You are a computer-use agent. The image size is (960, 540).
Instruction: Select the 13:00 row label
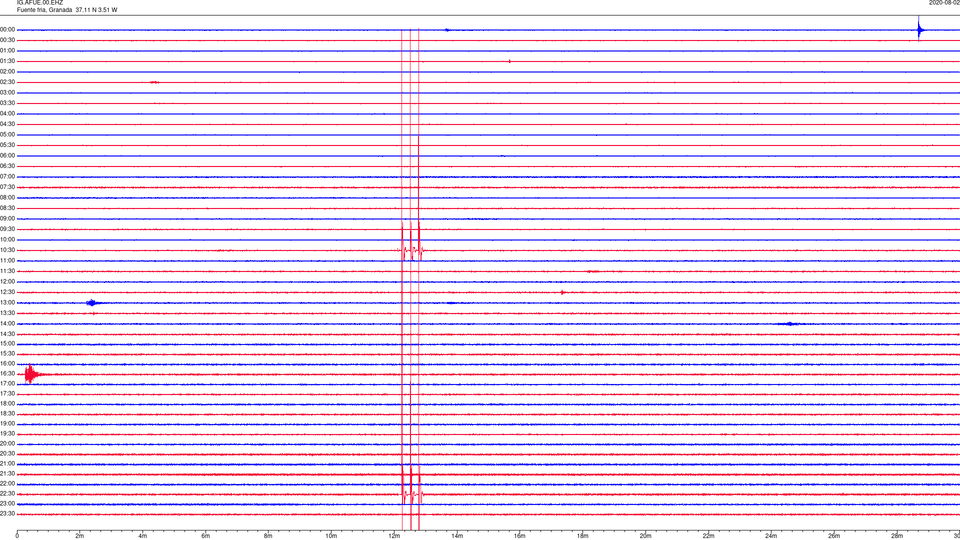pyautogui.click(x=7, y=302)
